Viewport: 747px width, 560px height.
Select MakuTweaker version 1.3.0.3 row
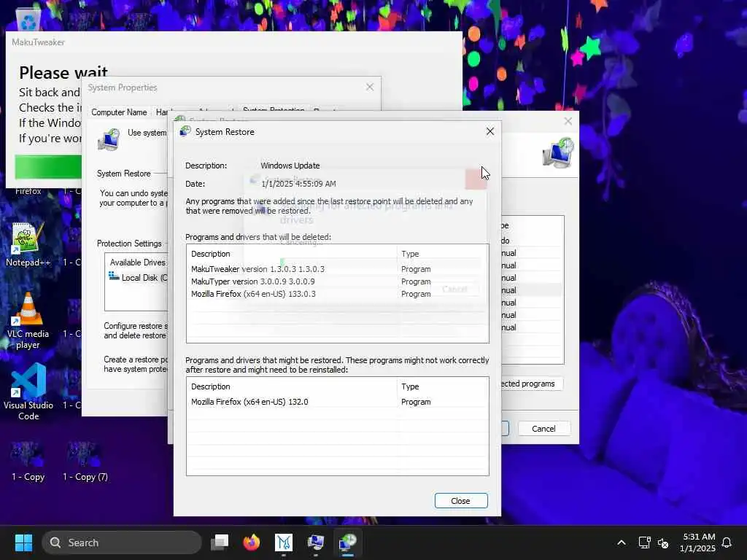[x=337, y=269]
